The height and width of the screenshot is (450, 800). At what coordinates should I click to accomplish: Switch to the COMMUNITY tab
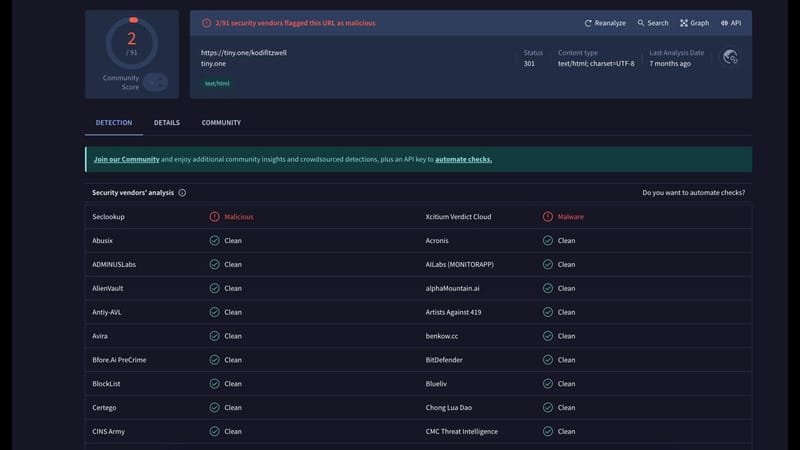(221, 122)
